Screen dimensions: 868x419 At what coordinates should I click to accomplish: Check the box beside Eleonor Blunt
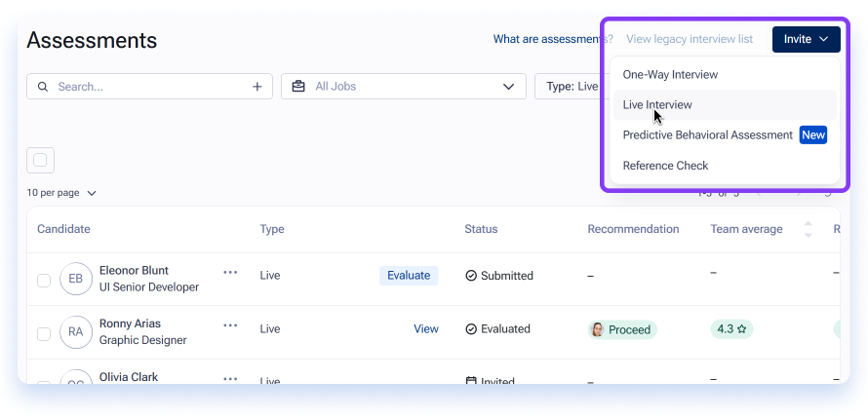coord(44,281)
